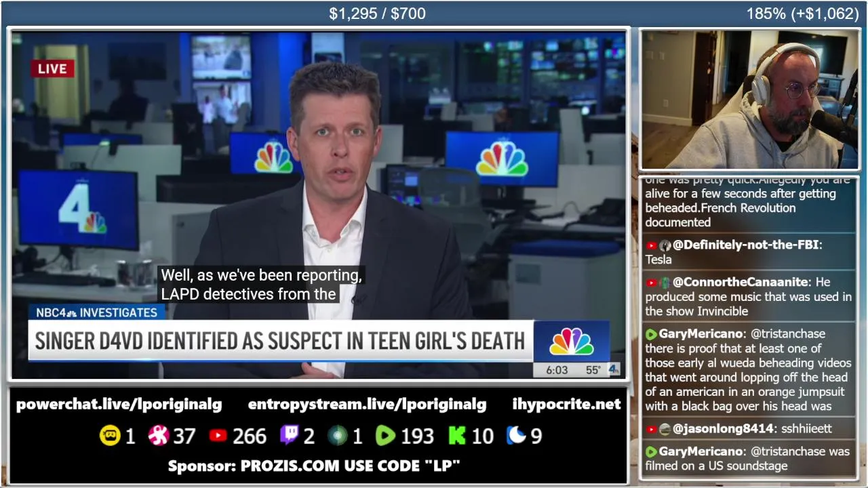The height and width of the screenshot is (488, 868).
Task: Click the '$1,295 / $700' donation goal text
Action: click(x=377, y=14)
